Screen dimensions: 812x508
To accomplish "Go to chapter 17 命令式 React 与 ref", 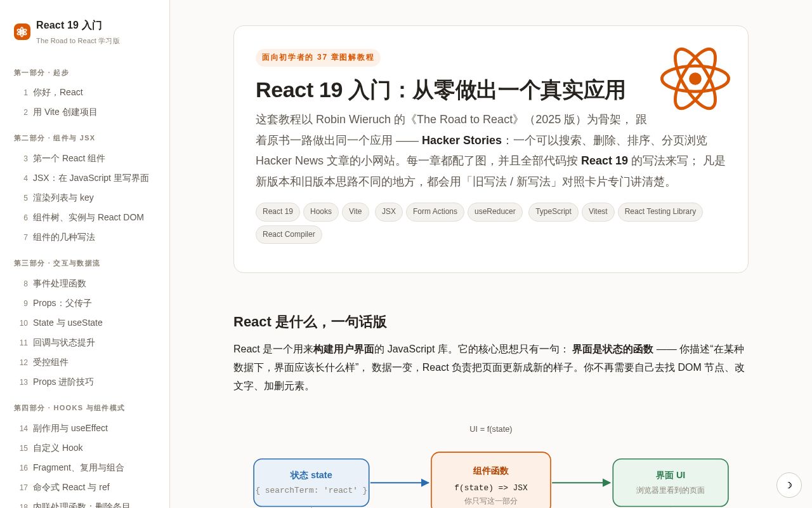I will pos(84,487).
